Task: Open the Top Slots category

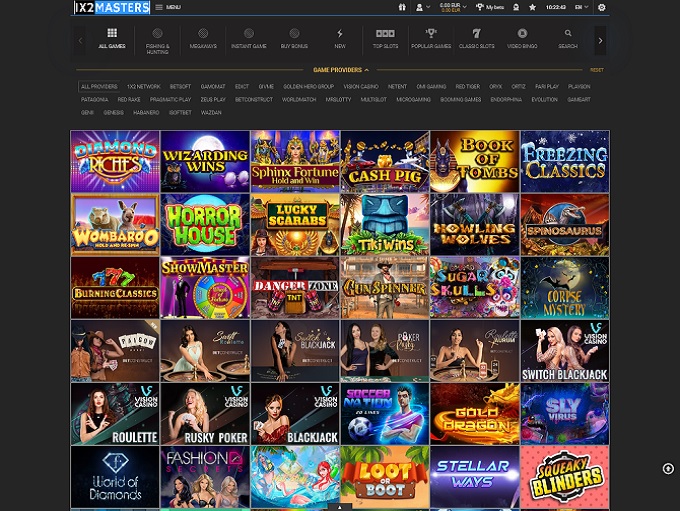Action: (x=386, y=39)
